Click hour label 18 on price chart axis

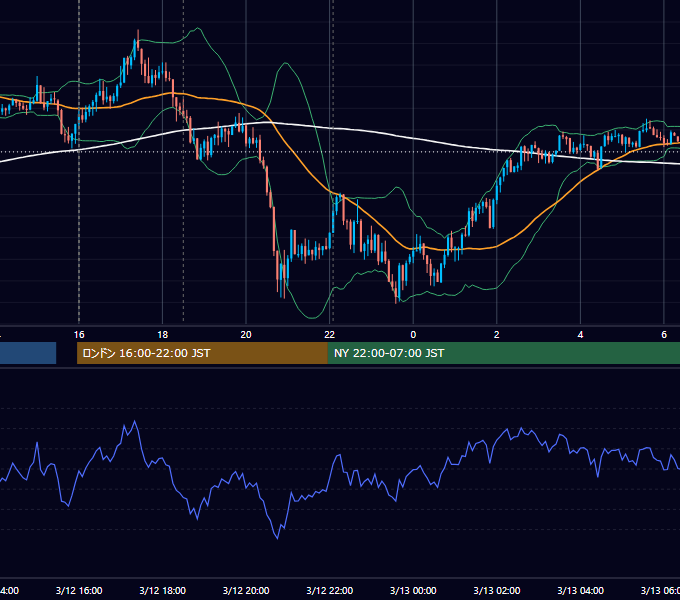[163, 335]
